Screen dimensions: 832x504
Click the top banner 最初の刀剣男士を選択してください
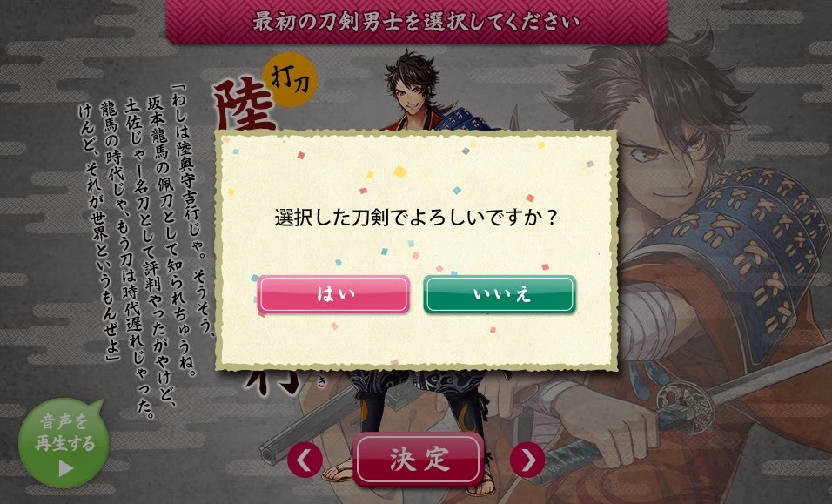coord(417,21)
